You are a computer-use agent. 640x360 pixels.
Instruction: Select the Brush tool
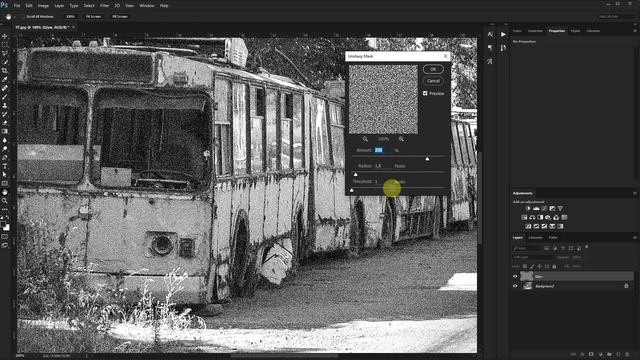[5, 97]
